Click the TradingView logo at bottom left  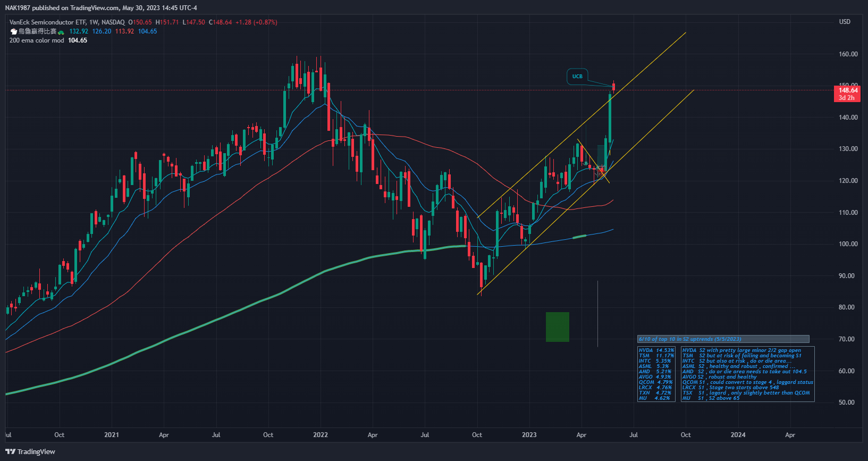30,451
